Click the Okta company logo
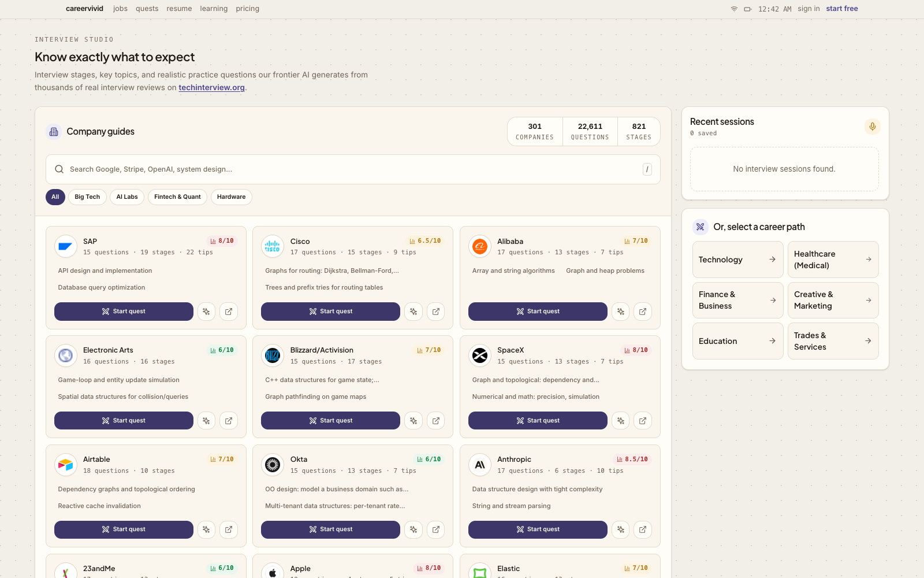Viewport: 924px width, 578px height. pyautogui.click(x=273, y=465)
